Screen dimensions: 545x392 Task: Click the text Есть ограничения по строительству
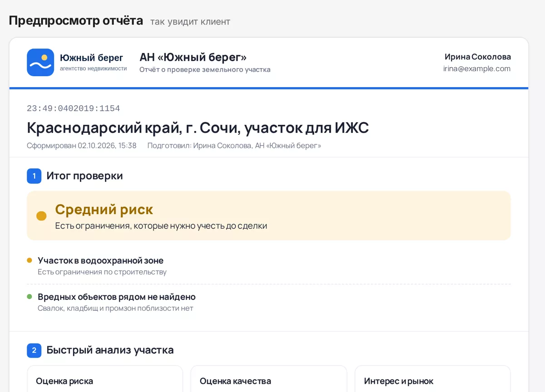pos(102,272)
